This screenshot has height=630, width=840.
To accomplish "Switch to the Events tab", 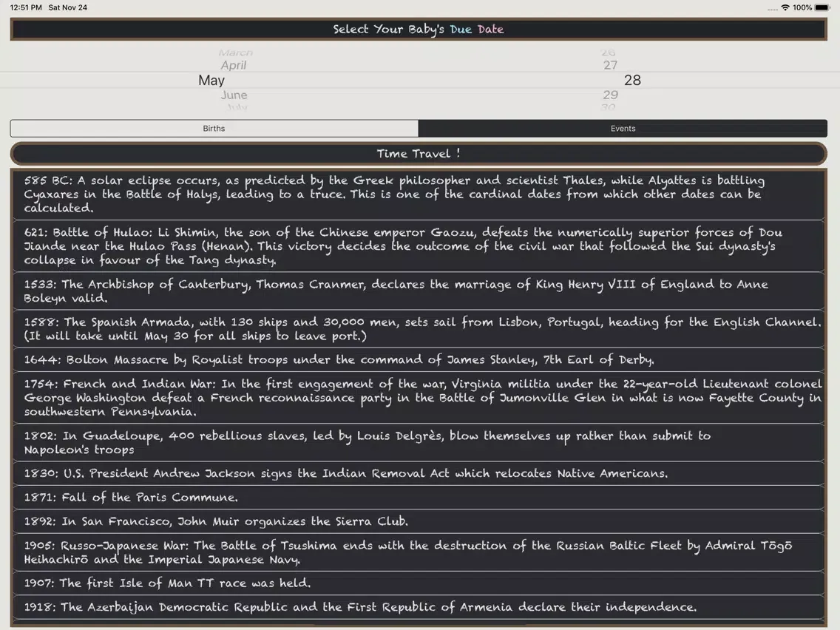I will [623, 129].
